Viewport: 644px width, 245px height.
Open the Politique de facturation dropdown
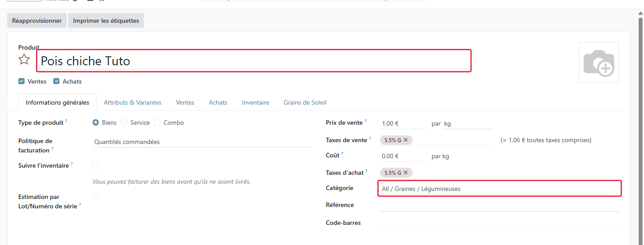click(x=202, y=142)
